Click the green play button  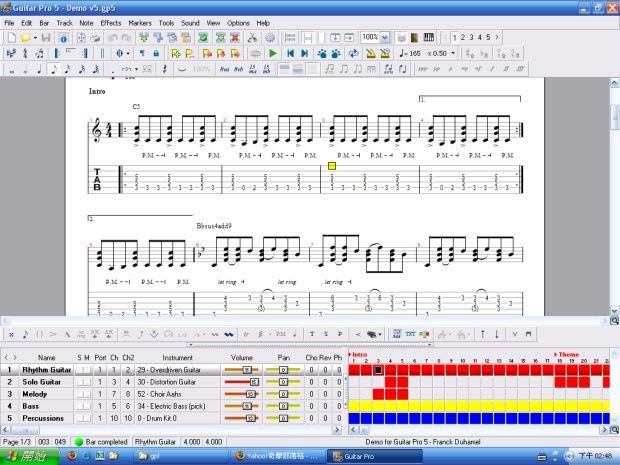coord(272,53)
